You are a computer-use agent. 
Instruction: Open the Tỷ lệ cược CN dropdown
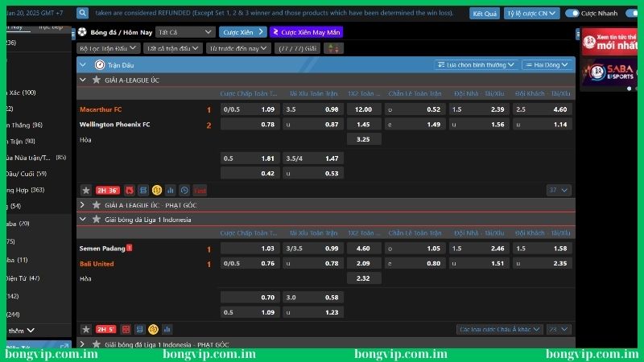(531, 14)
